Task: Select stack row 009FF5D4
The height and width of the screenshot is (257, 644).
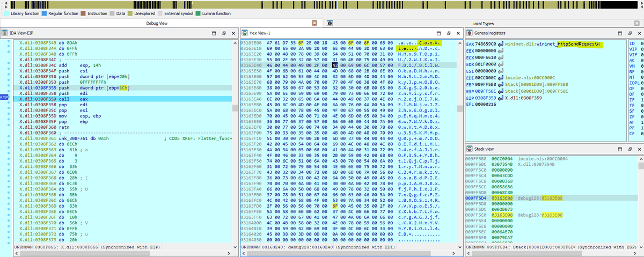Action: tap(551, 198)
